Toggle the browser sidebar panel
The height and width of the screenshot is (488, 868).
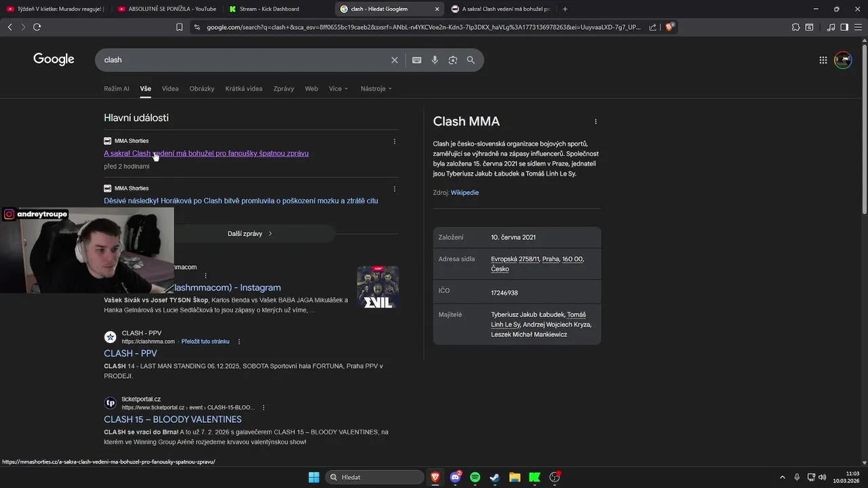844,27
